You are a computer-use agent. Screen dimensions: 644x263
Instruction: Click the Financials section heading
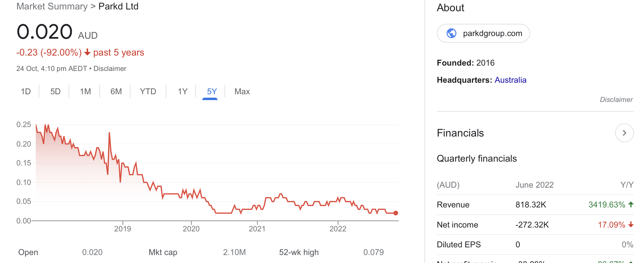pyautogui.click(x=460, y=133)
